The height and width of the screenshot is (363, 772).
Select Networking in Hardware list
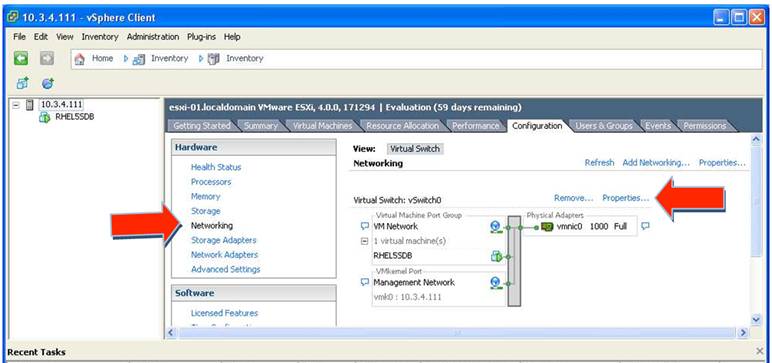212,226
